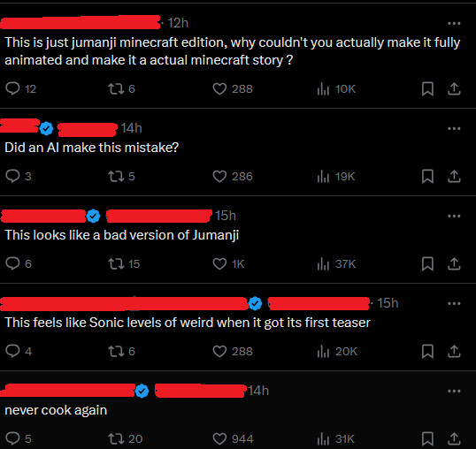
Task: Open the more menu on the AI mistake tweet
Action: pyautogui.click(x=454, y=128)
